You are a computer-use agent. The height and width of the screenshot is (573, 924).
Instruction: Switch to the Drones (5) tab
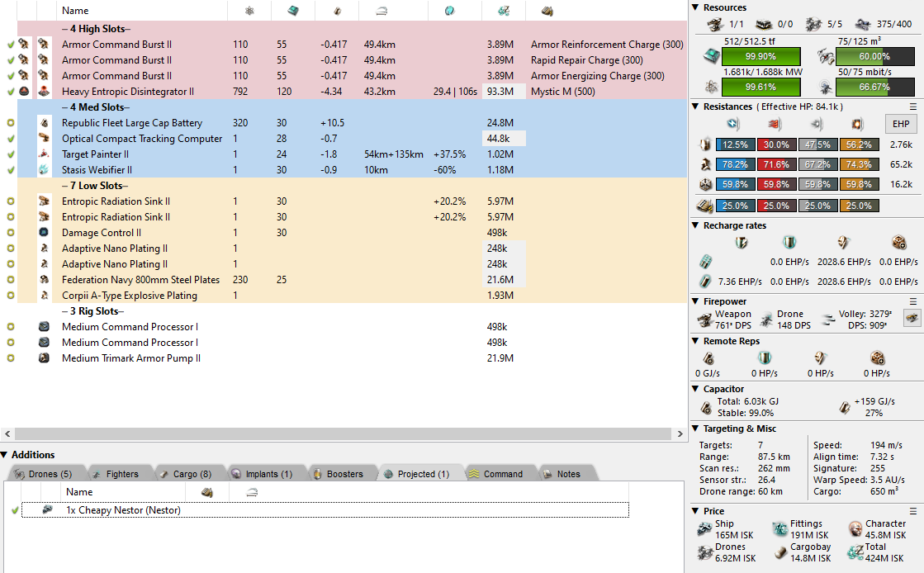coord(43,474)
